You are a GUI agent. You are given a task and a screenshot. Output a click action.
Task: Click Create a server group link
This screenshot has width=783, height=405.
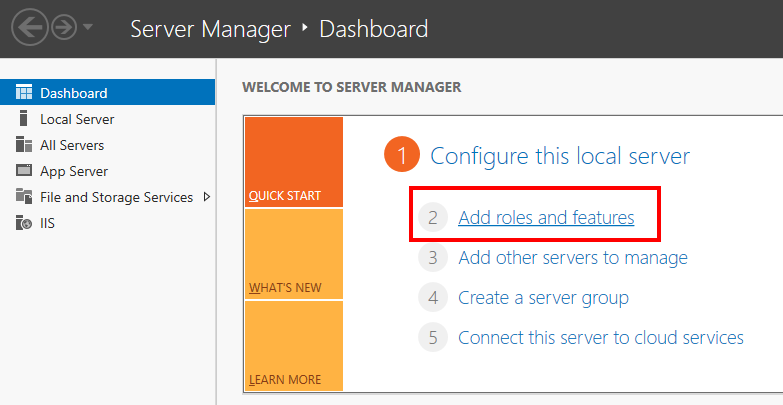[x=543, y=298]
